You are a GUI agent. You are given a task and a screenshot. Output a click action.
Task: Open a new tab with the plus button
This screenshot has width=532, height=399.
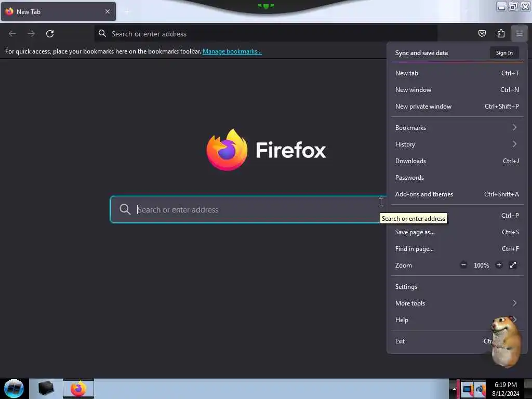(x=127, y=11)
